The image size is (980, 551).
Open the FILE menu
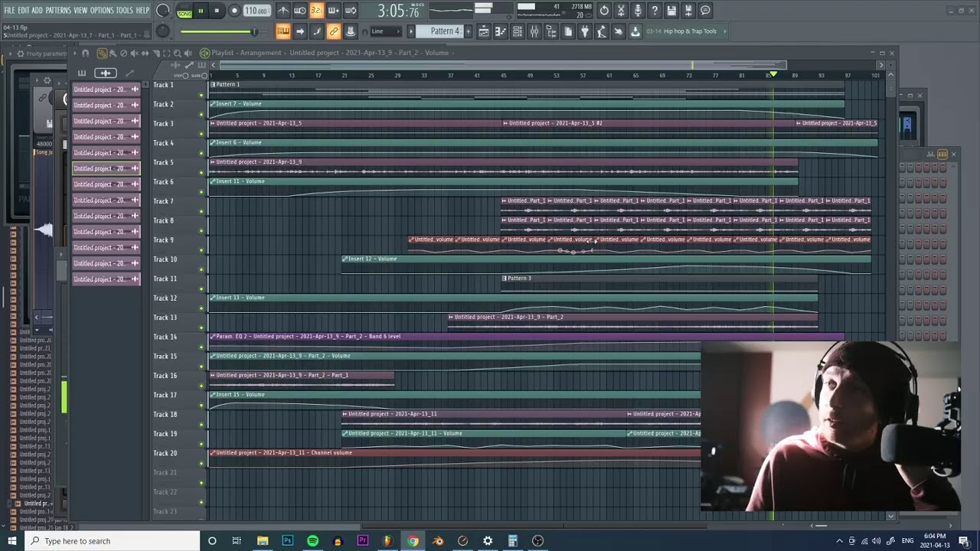point(9,10)
